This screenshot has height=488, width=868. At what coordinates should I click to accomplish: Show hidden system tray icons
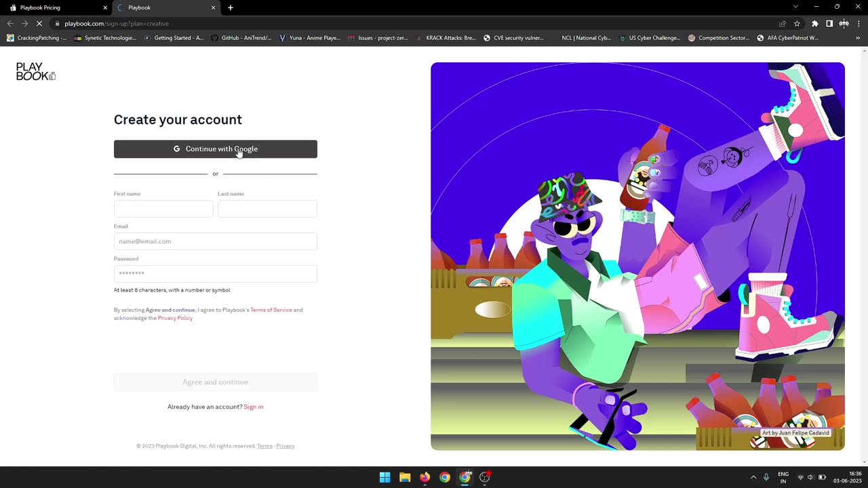pyautogui.click(x=753, y=477)
